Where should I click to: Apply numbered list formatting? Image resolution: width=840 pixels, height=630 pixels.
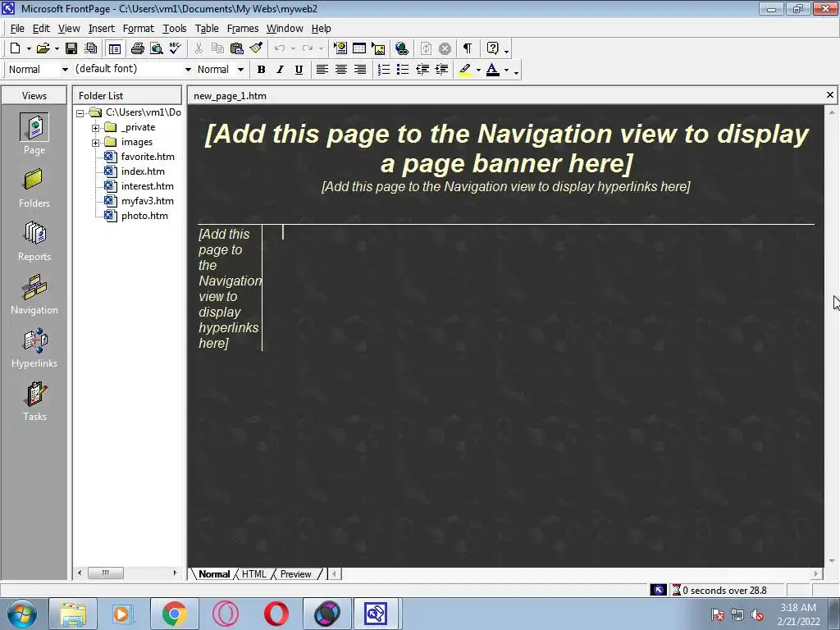tap(384, 70)
